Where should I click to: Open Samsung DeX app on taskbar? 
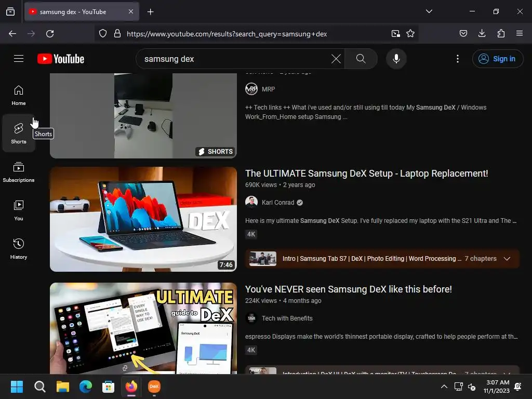(154, 387)
